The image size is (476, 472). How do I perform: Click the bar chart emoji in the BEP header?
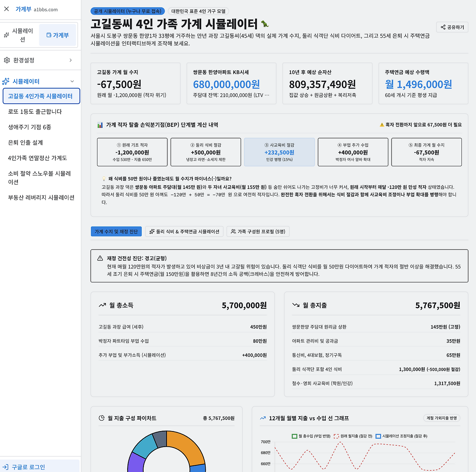click(100, 125)
